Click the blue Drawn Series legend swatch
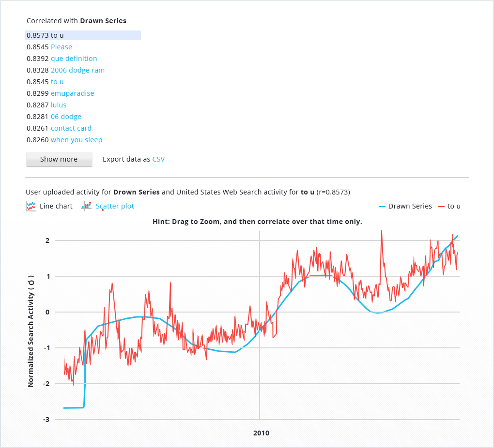The width and height of the screenshot is (494, 448). (x=382, y=207)
